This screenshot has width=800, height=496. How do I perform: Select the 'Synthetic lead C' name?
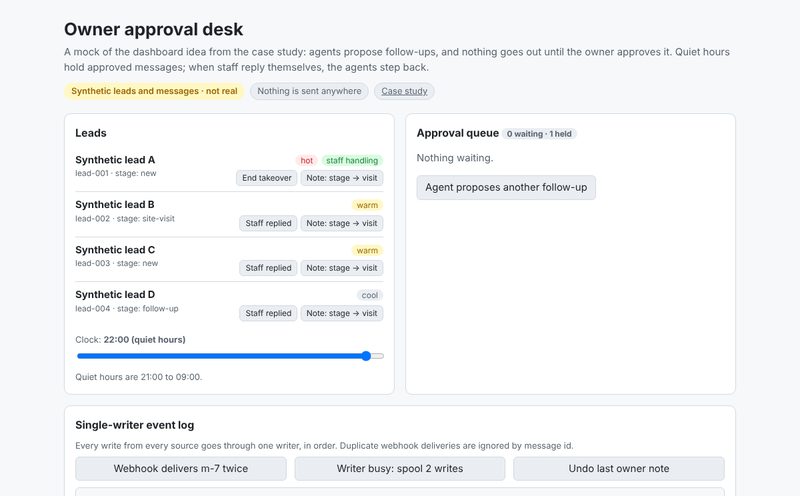(x=115, y=250)
